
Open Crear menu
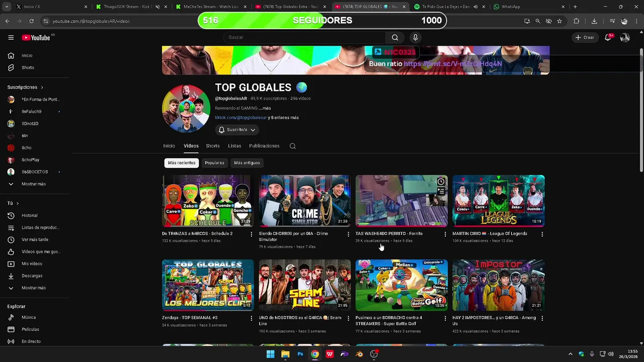point(585,37)
